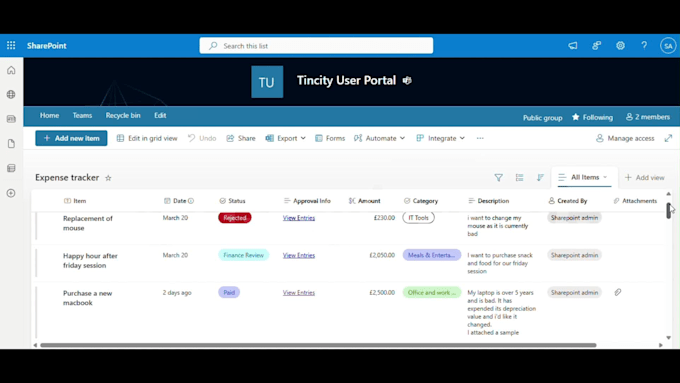Open the Home navigation tab
Screen dimensions: 680x383
click(49, 115)
